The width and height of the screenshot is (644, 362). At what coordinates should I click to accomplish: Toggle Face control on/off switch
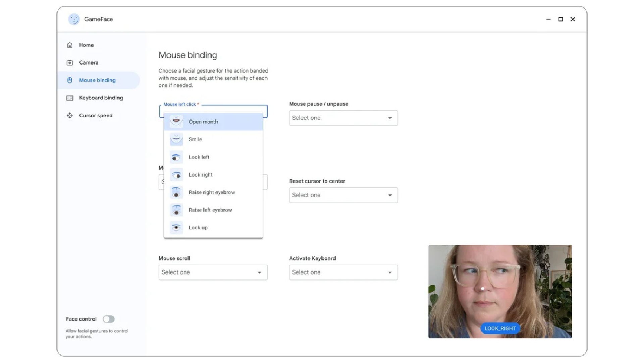click(108, 319)
